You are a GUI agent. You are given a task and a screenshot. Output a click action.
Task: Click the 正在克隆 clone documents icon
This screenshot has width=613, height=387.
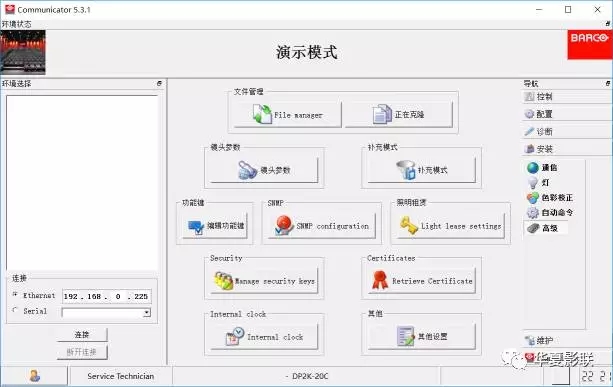382,114
